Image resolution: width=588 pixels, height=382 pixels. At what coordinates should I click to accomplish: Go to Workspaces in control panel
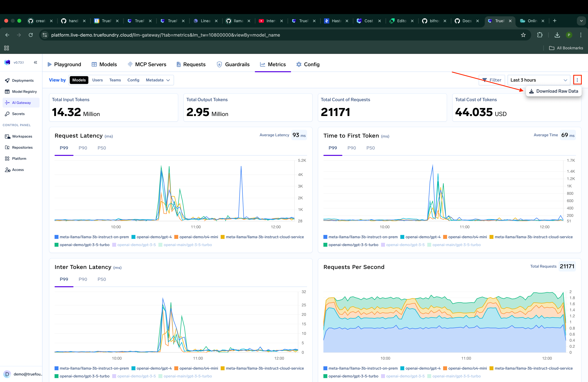pos(21,136)
